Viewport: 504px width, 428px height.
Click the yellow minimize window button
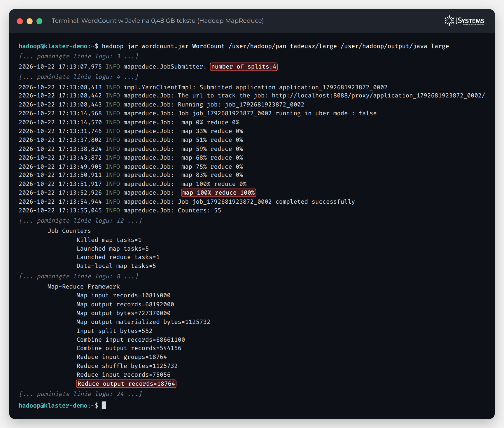pos(30,21)
